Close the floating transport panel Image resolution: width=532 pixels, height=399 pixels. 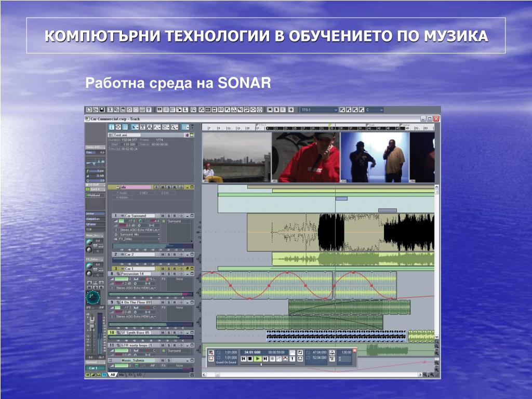click(x=355, y=350)
